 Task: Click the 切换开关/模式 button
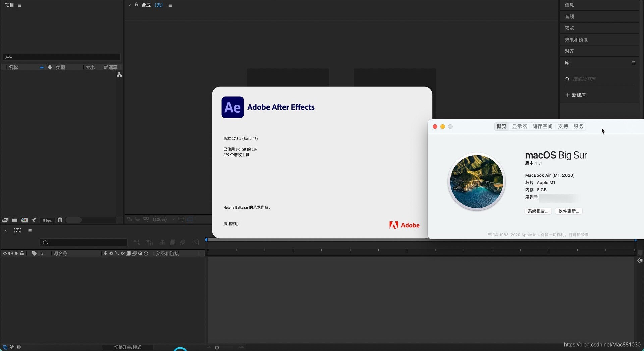[128, 347]
